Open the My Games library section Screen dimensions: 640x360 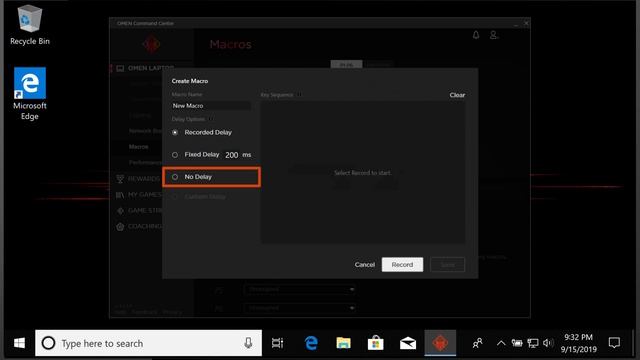click(139, 195)
